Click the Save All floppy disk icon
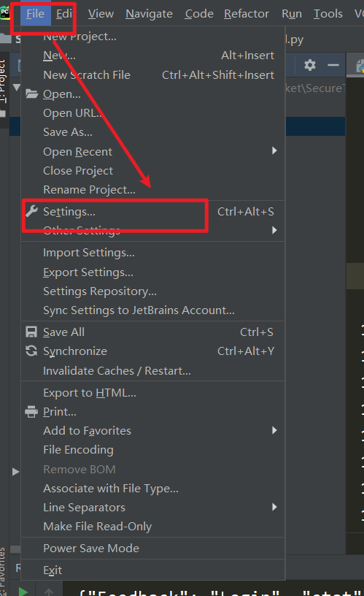364x596 pixels. click(x=31, y=332)
